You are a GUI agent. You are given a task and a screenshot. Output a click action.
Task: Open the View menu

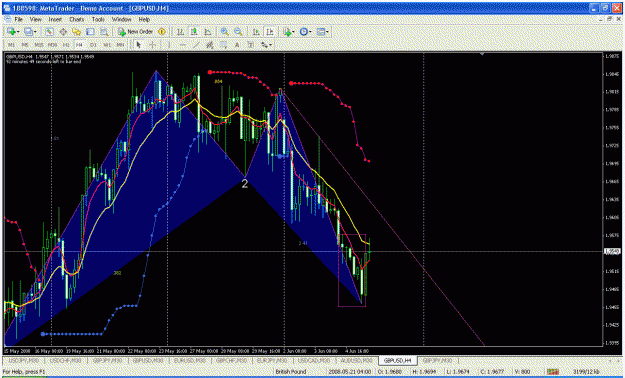point(35,19)
